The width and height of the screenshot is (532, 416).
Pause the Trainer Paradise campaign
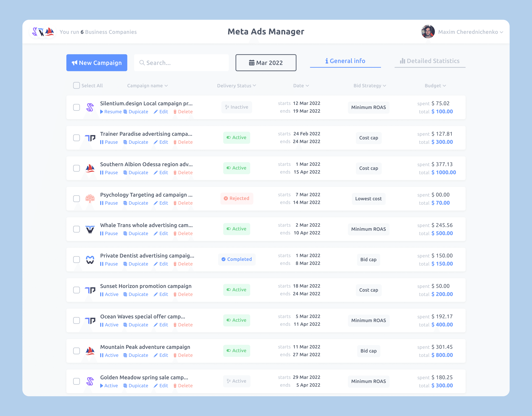[109, 142]
